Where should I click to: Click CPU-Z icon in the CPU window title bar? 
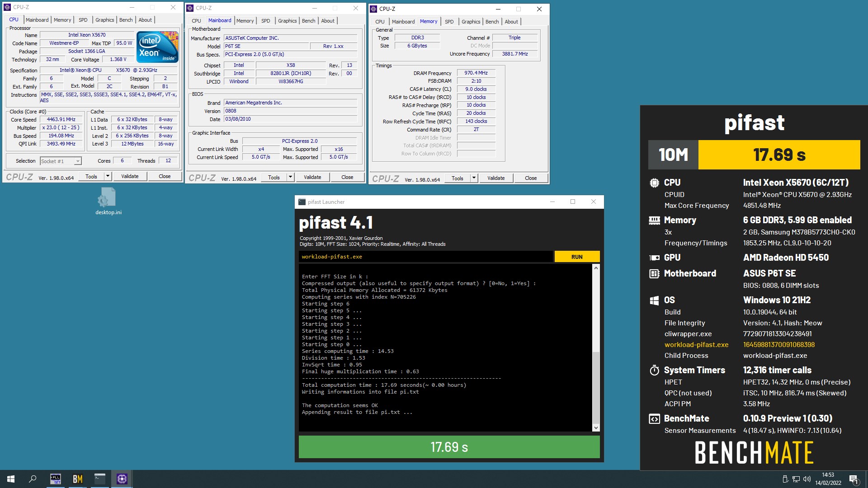[x=7, y=7]
